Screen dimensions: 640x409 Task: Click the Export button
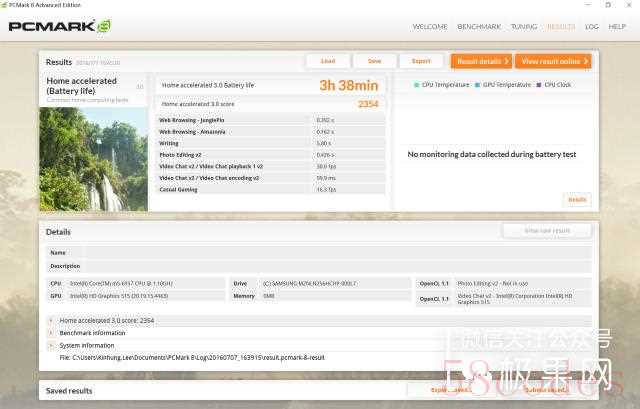421,61
